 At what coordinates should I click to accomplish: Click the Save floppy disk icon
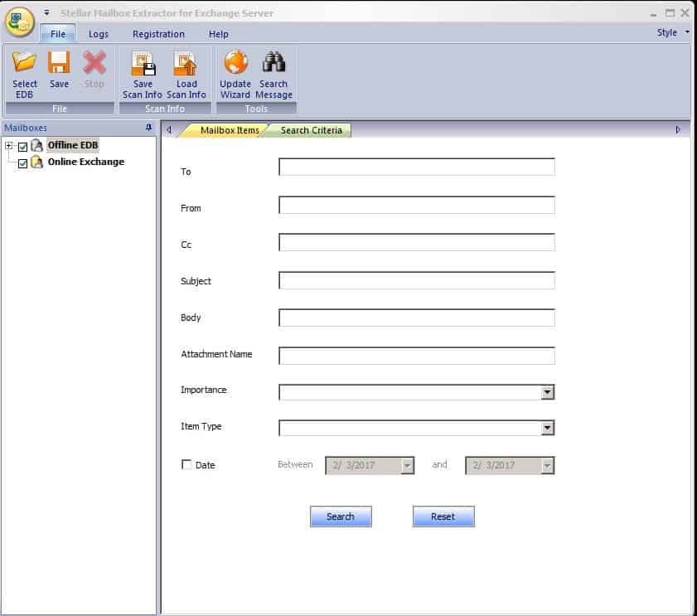click(59, 62)
